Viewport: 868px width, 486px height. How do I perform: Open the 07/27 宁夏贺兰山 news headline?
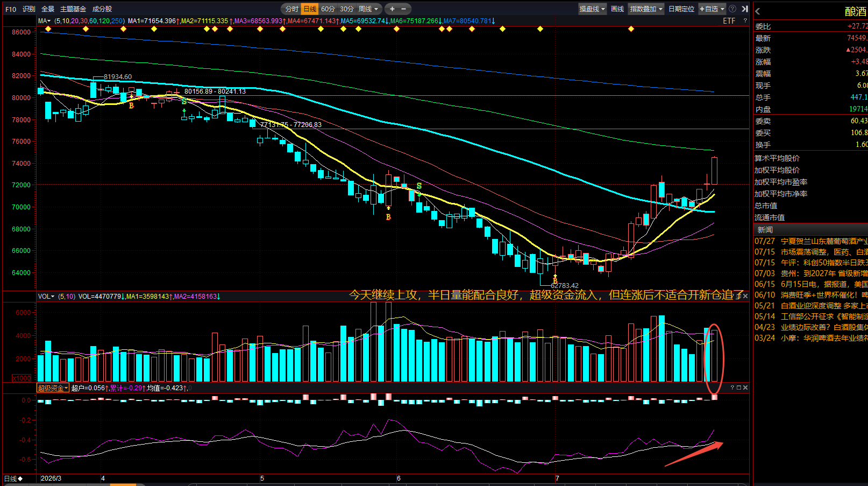tap(811, 241)
